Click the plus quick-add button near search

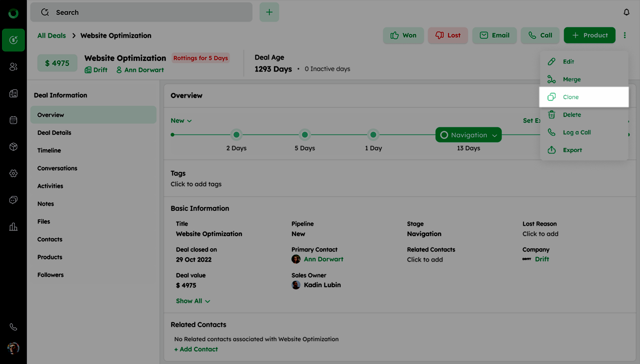tap(269, 12)
